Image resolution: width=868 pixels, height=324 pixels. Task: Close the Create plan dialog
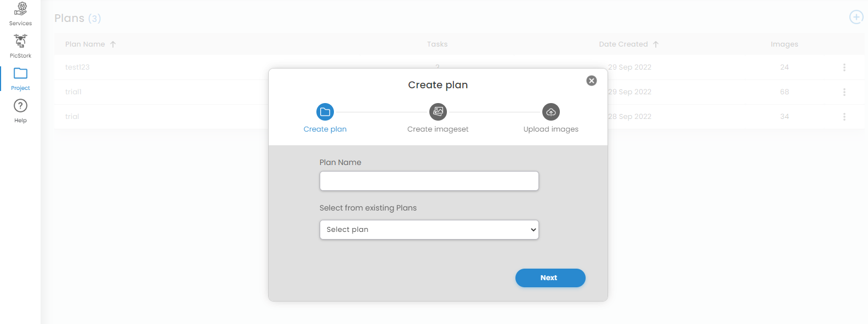coord(592,81)
